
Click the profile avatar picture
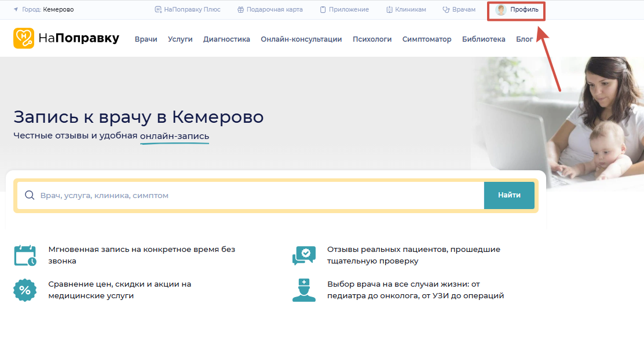point(500,10)
